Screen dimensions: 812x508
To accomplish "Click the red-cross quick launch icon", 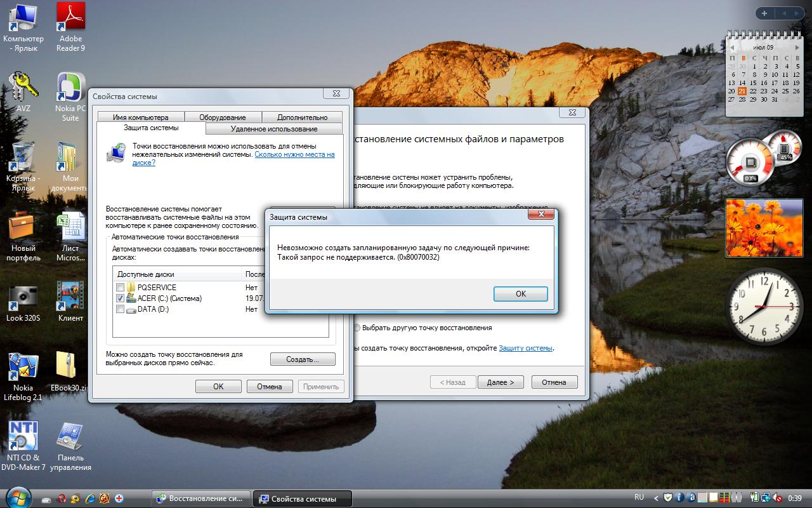I will [x=119, y=498].
